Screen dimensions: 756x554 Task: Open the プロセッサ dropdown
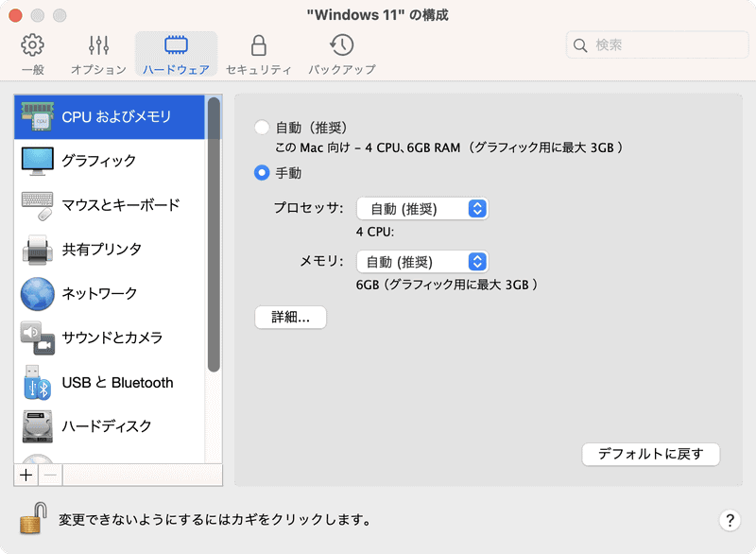coord(422,209)
